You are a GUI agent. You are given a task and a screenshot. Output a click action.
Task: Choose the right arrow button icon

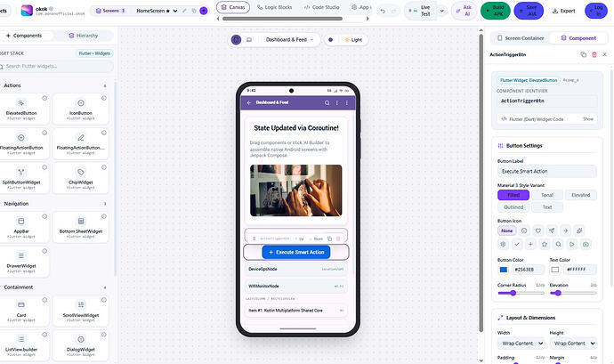565,231
